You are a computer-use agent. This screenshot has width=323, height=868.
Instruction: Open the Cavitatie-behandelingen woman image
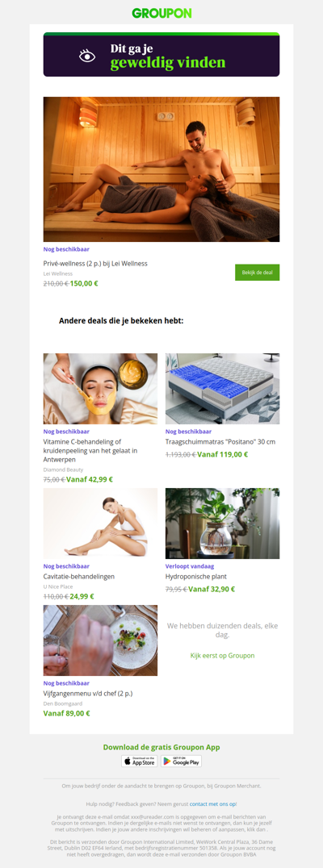point(100,524)
